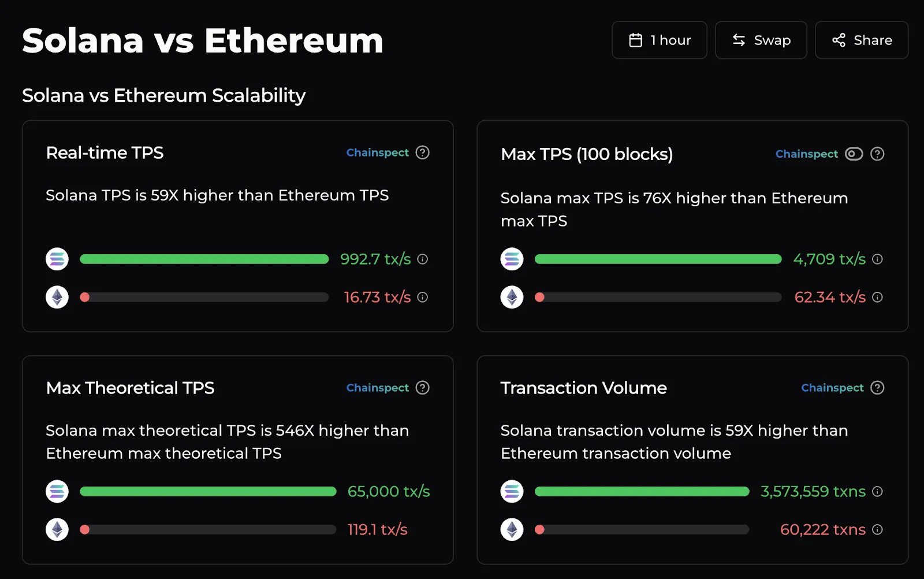Click the info icon next to 4,709 tx/s
The height and width of the screenshot is (579, 924).
(877, 259)
